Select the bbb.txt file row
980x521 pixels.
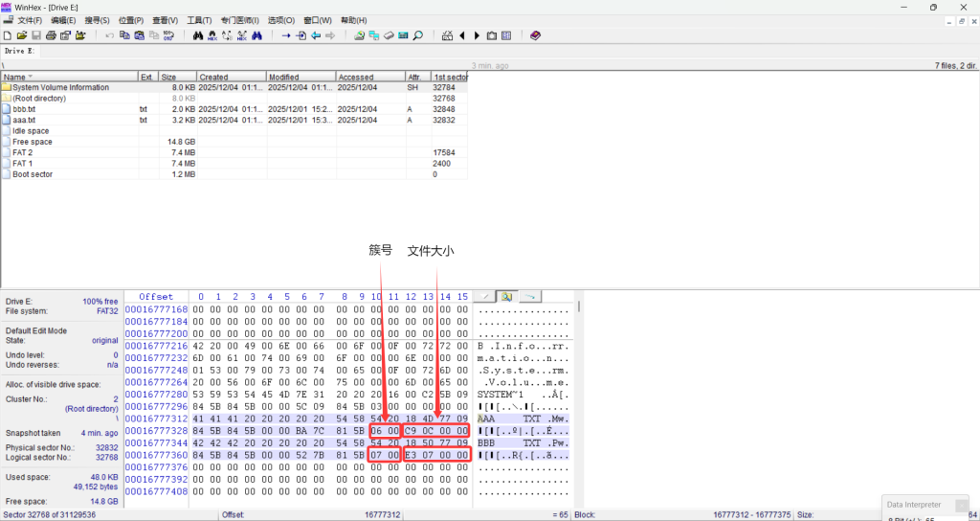(25, 109)
